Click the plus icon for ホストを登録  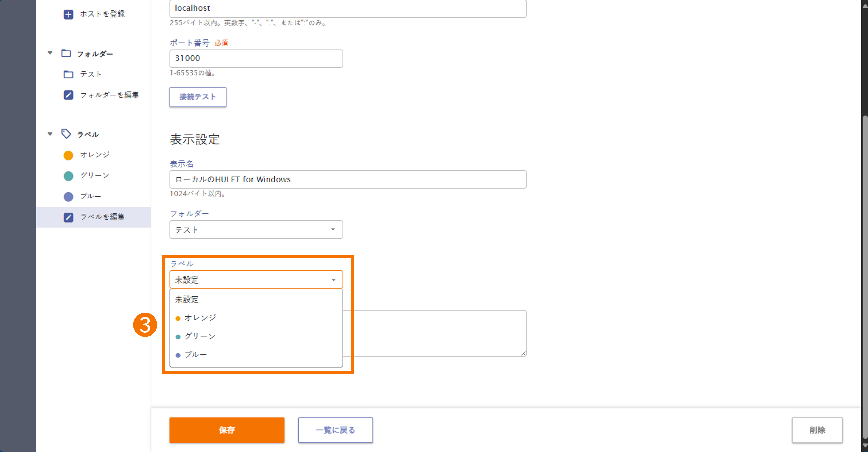click(x=68, y=14)
